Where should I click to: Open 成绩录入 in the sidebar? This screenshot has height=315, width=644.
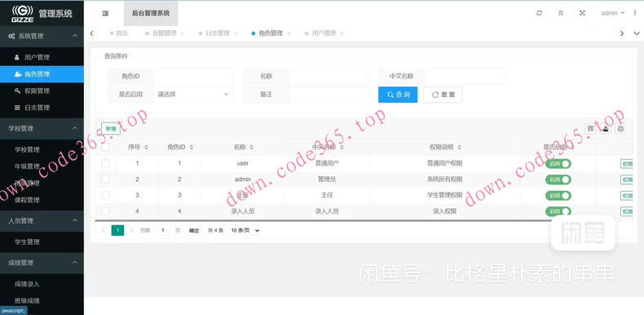[x=42, y=284]
